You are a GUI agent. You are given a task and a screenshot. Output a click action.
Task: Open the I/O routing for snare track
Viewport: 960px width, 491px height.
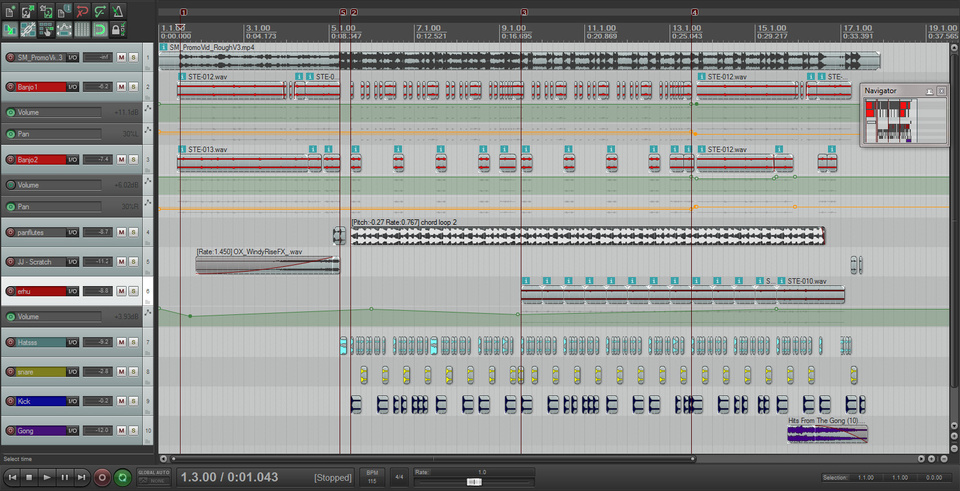point(73,372)
